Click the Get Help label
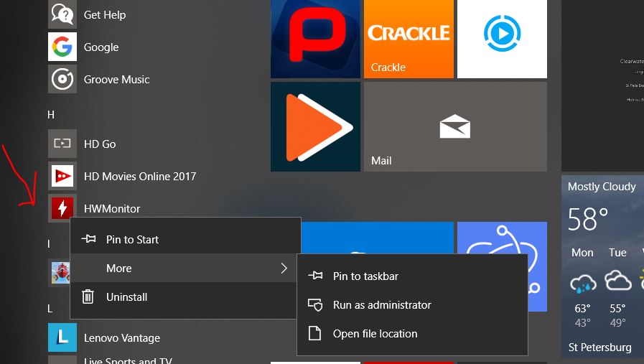 click(105, 15)
